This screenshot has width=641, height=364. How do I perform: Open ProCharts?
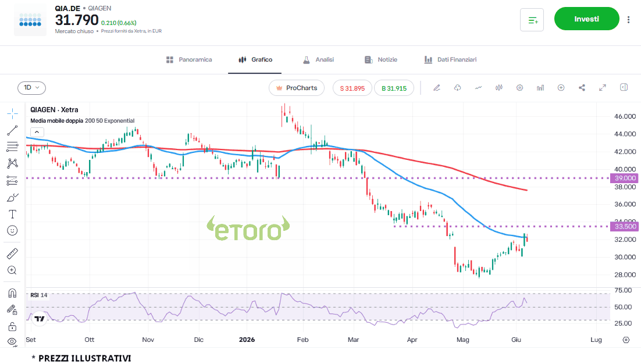coord(297,88)
